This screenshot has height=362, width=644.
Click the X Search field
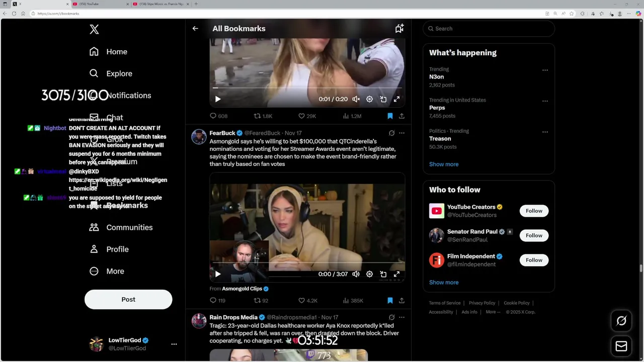click(x=489, y=29)
